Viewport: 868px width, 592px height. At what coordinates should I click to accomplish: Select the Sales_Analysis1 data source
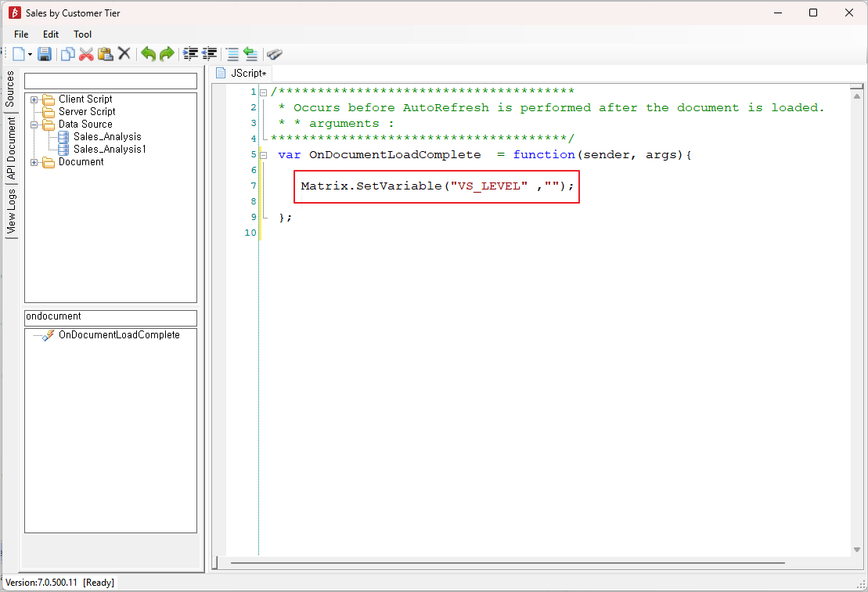(x=110, y=150)
